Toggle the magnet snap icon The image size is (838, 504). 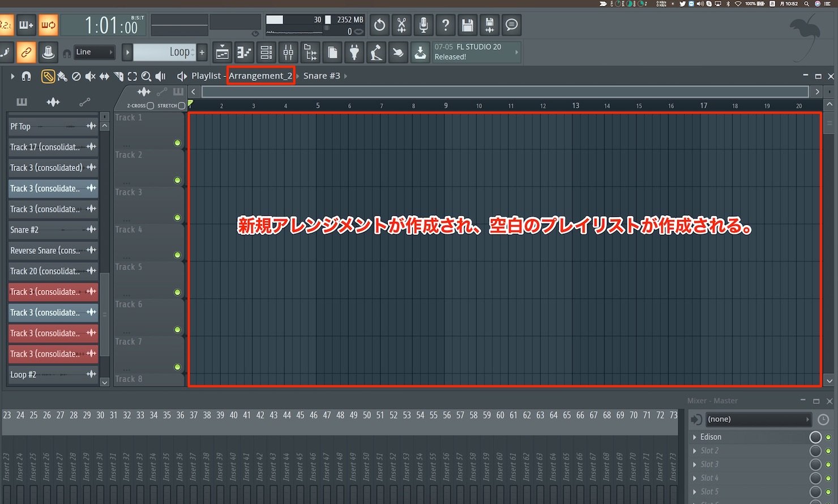pyautogui.click(x=26, y=76)
